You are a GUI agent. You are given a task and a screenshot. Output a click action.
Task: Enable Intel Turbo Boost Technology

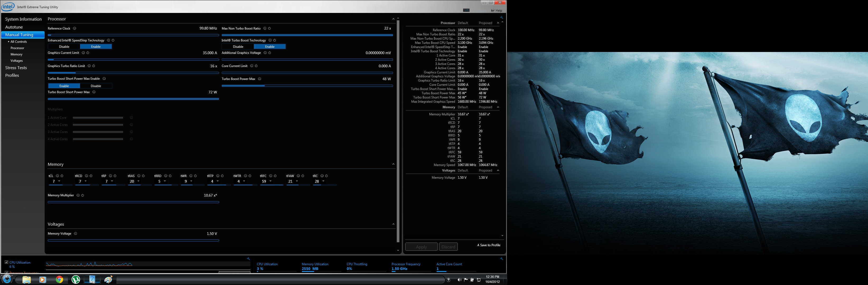270,47
